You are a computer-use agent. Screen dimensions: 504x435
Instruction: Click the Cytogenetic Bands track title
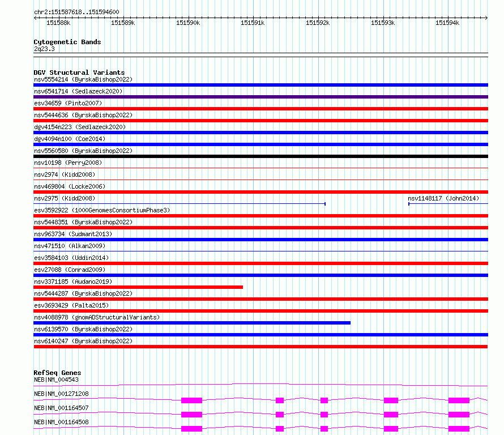pyautogui.click(x=67, y=42)
